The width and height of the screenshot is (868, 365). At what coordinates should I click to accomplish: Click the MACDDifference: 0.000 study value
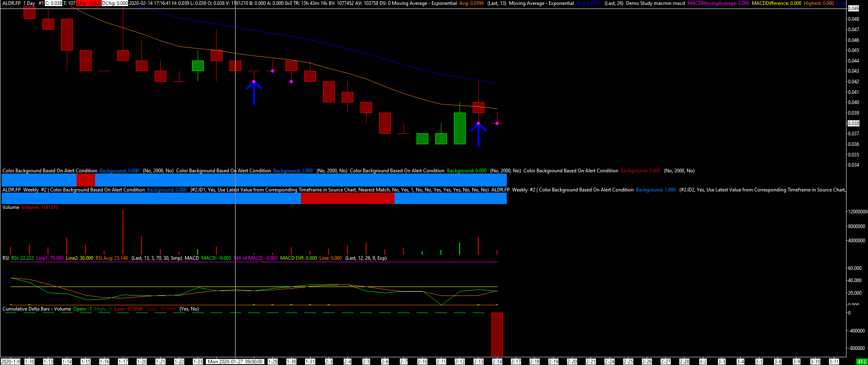tap(776, 3)
